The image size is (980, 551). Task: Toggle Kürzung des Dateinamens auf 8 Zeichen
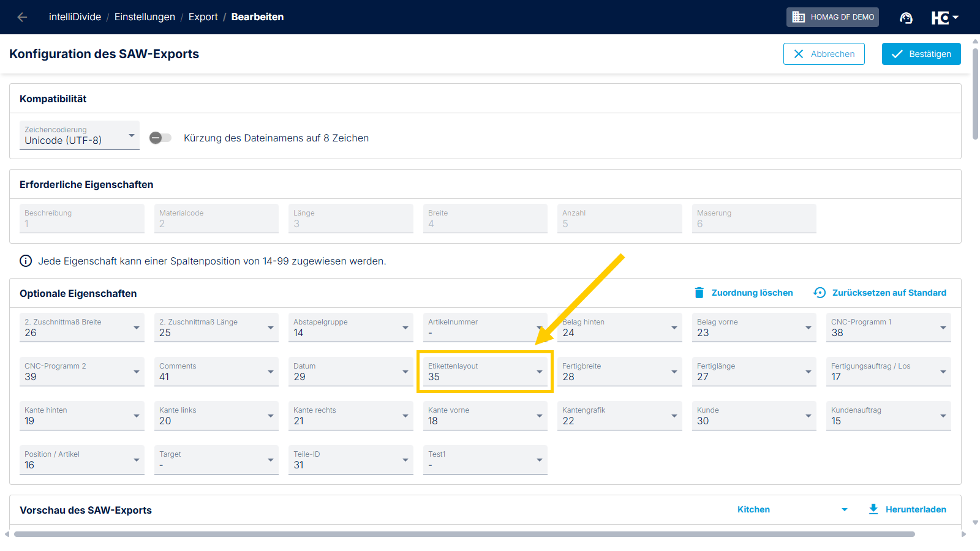click(160, 138)
